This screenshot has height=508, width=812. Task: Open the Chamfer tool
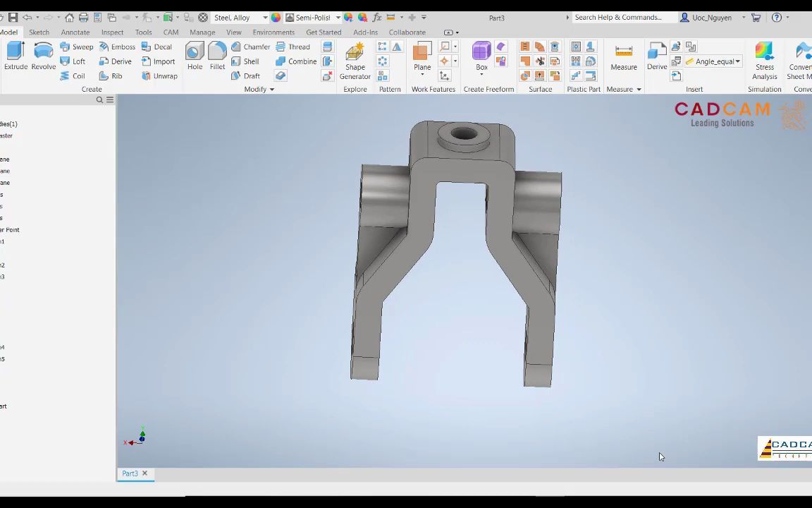pos(257,47)
